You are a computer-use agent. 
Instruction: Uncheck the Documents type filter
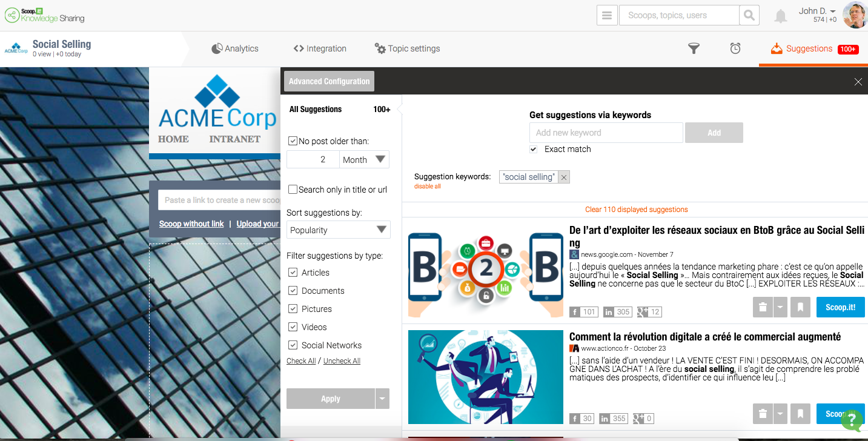293,291
